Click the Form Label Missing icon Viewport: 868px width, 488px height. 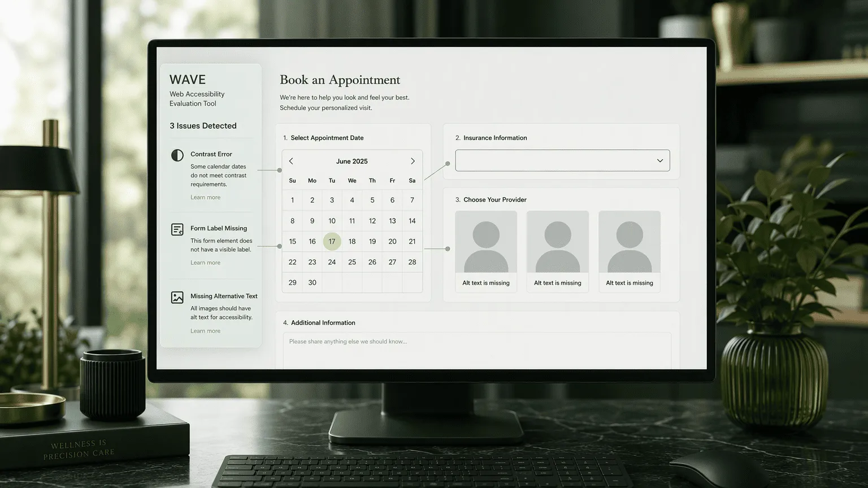coord(177,229)
